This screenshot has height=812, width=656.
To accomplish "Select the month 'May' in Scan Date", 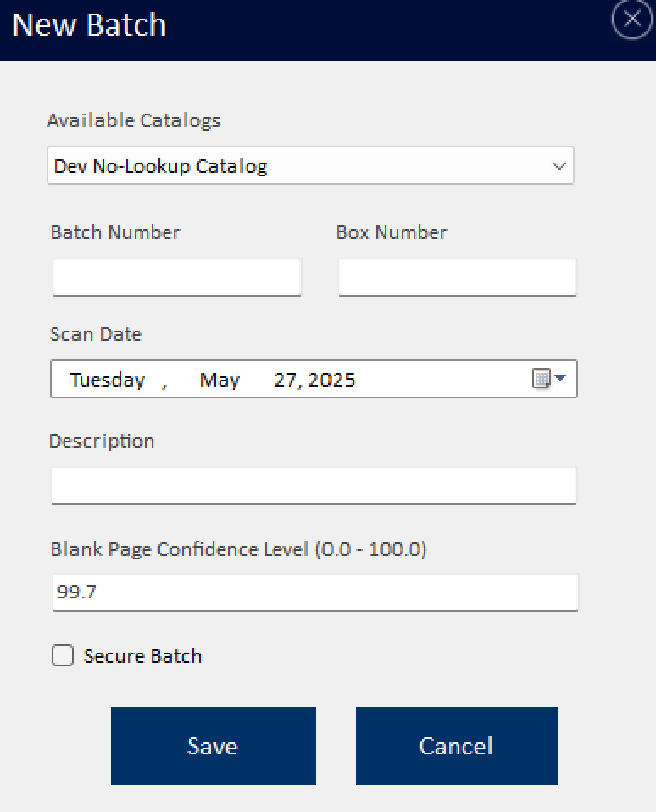I will 220,380.
